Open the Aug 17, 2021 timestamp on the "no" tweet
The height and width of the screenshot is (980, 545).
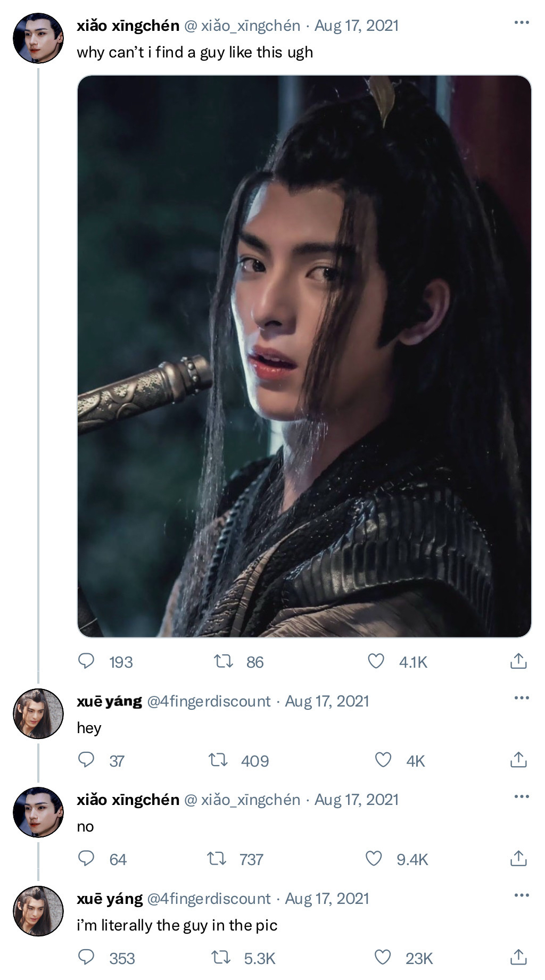point(356,800)
